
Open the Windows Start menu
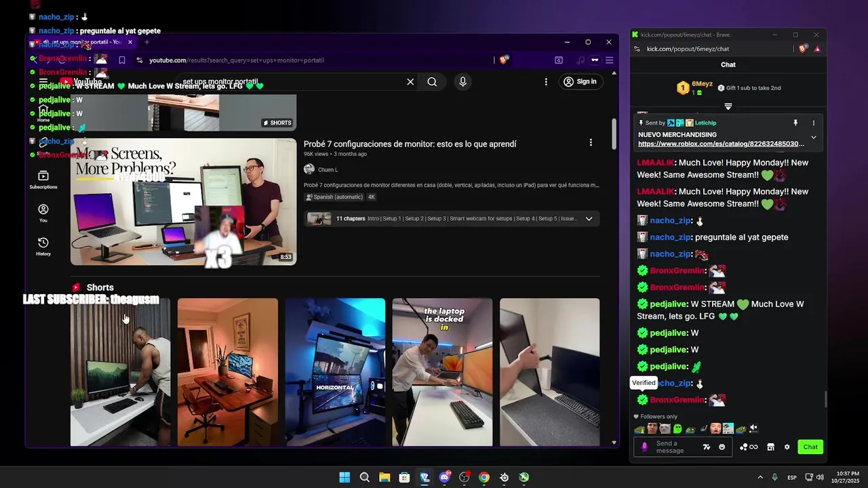[344, 477]
